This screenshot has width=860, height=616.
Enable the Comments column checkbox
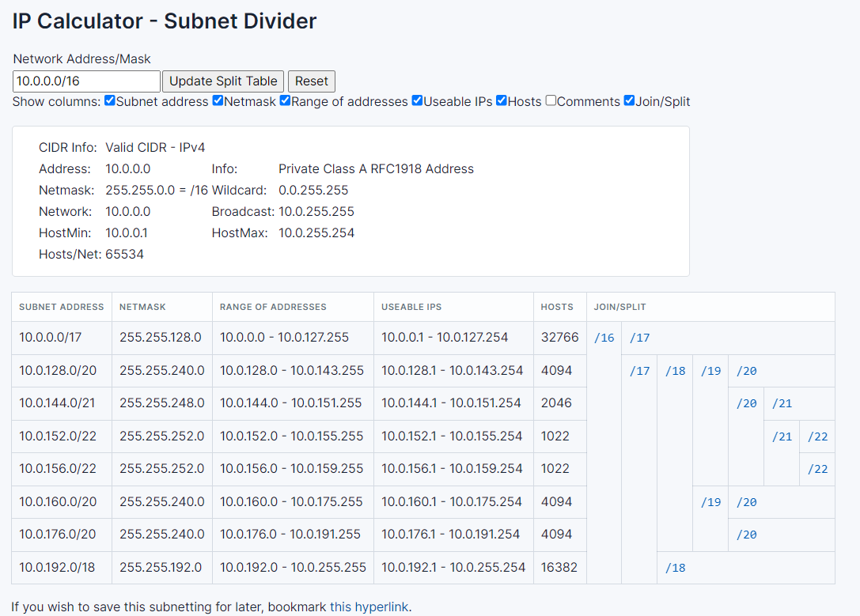pyautogui.click(x=551, y=100)
